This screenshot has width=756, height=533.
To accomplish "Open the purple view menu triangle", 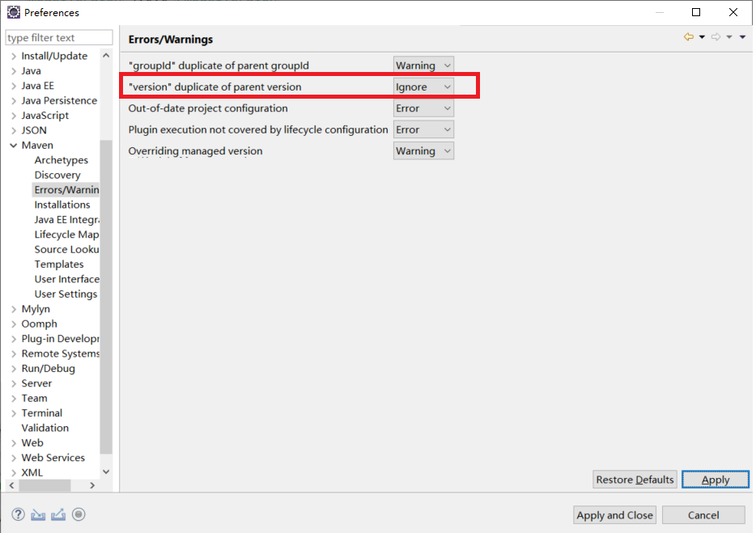I will tap(742, 37).
